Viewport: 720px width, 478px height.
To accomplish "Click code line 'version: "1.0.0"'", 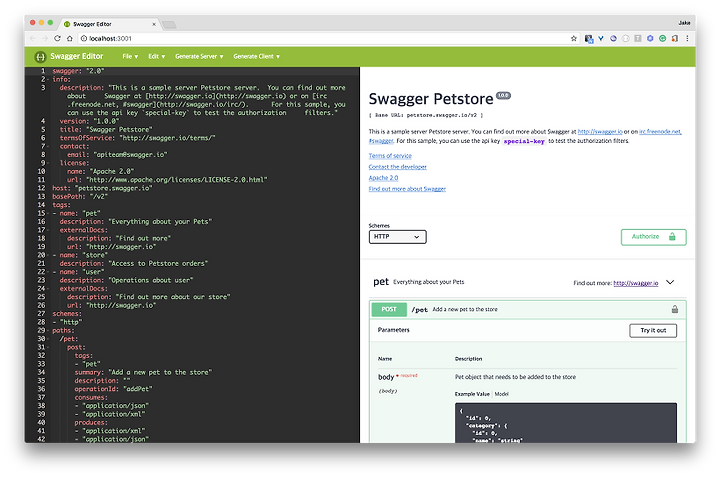I will (89, 121).
